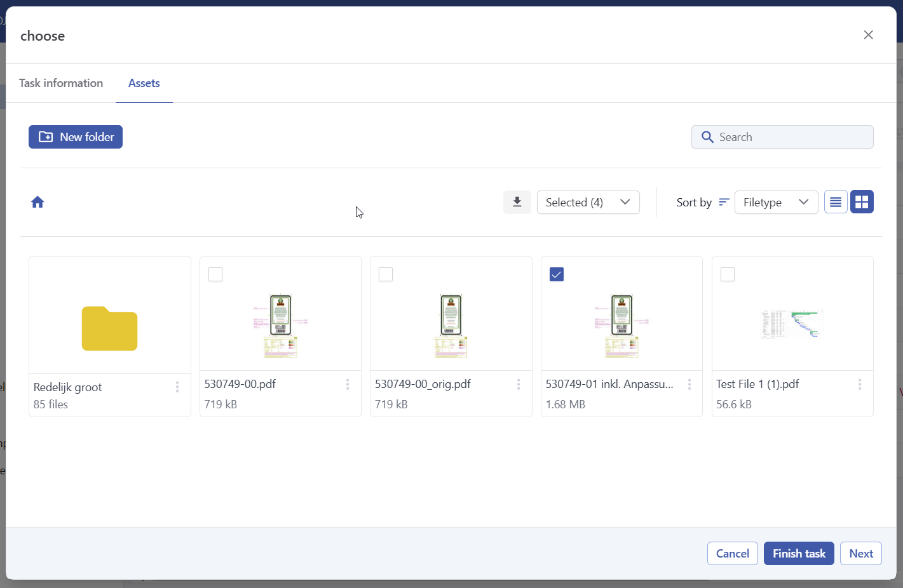Open more options for 530749-00.pdf
Image resolution: width=903 pixels, height=588 pixels.
348,384
